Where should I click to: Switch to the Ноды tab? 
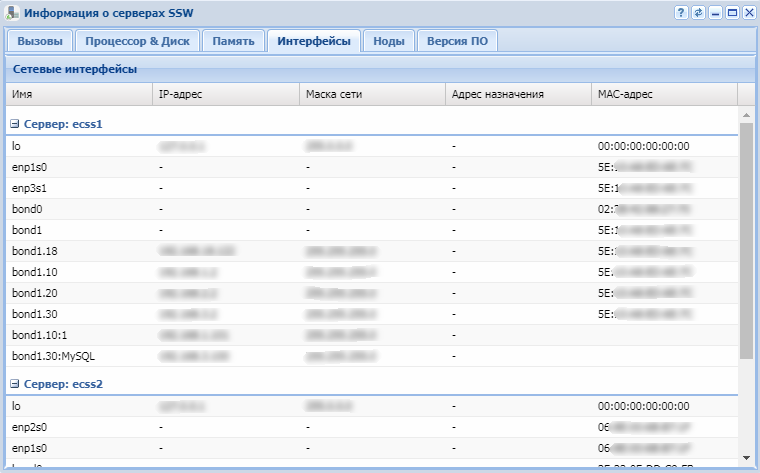click(389, 41)
